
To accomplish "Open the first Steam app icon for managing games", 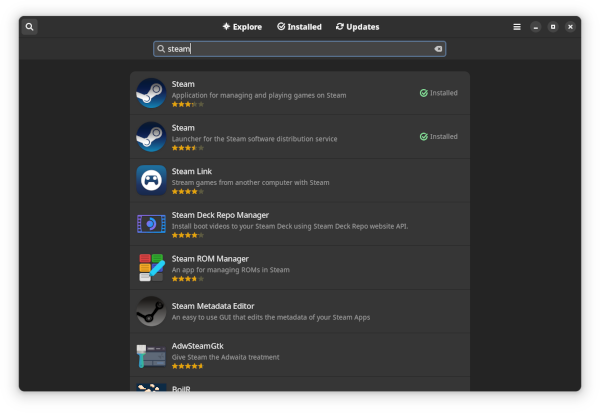I will point(151,93).
